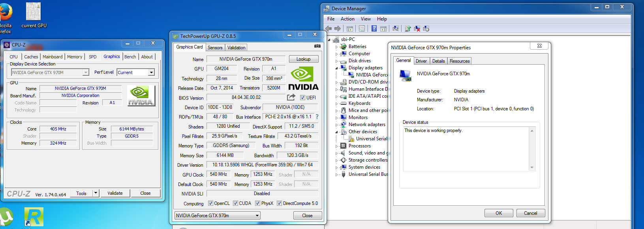Click the NVIDIA logo in CPU-Z Graphics tab

click(x=141, y=96)
